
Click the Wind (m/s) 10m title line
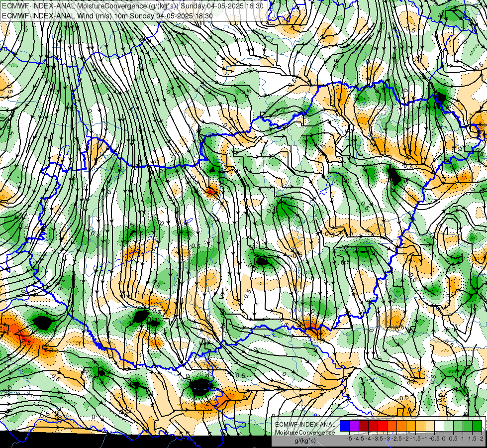click(107, 16)
